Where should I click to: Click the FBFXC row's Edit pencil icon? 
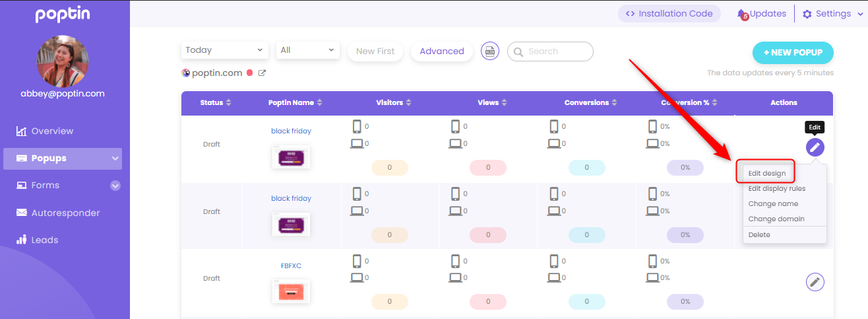point(815,282)
